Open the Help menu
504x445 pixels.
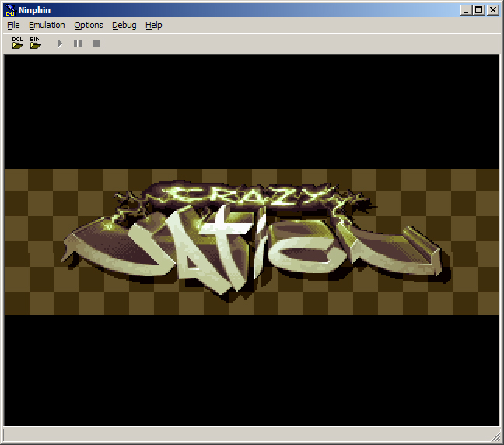pos(154,25)
